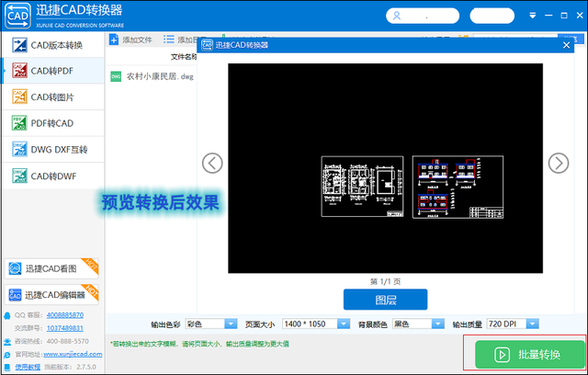Select the DWG DXF互转 icon in sidebar
This screenshot has height=375, width=588.
pos(19,149)
